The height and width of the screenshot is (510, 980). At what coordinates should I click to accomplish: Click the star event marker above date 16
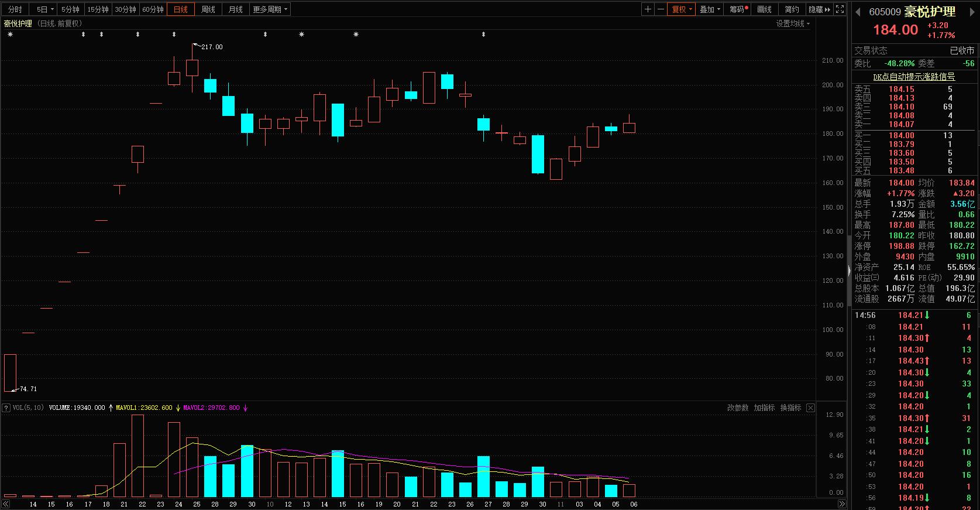(356, 35)
